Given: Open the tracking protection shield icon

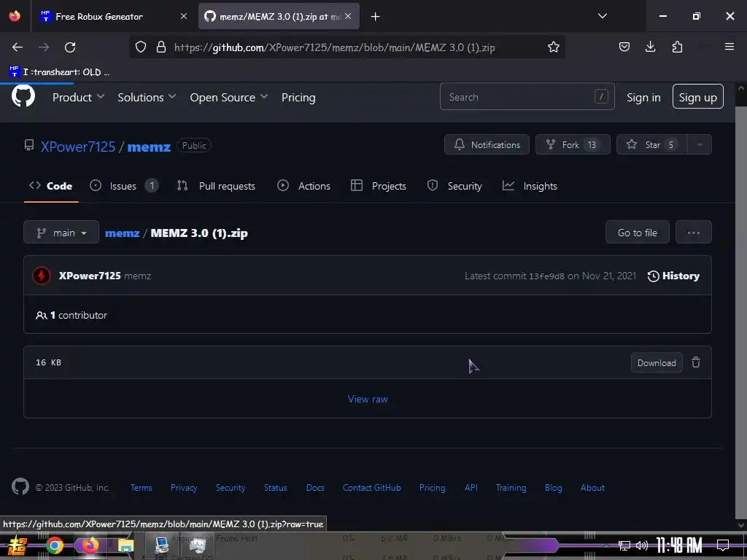Looking at the screenshot, I should [141, 47].
